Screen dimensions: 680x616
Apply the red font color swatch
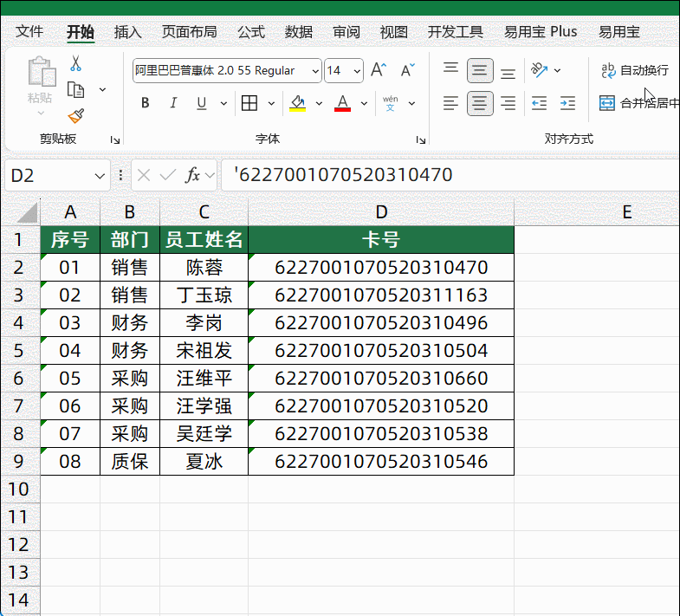pos(342,104)
